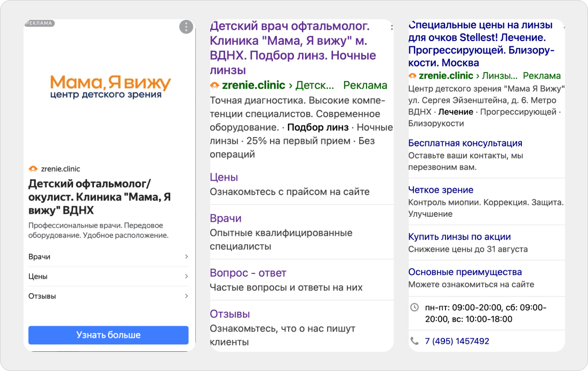The width and height of the screenshot is (588, 371).
Task: Click the text Снижение цены до 31 августа
Action: pyautogui.click(x=467, y=249)
